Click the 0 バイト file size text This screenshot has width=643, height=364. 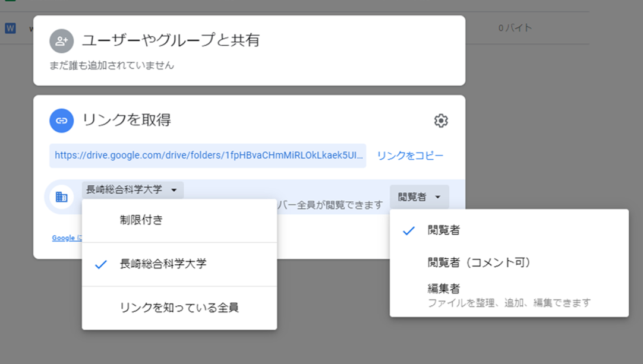point(515,28)
